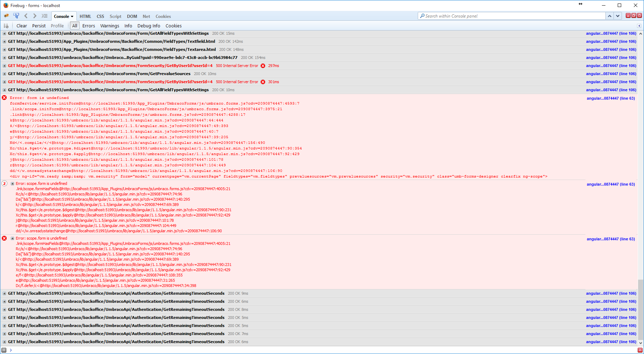The height and width of the screenshot is (354, 644).
Task: Go back with the left arrow
Action: tap(26, 16)
